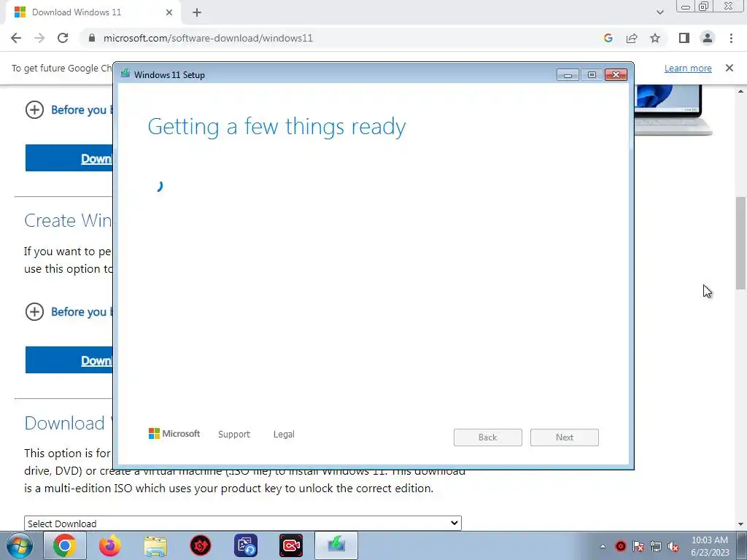Viewport: 747px width, 560px height.
Task: Click the scrollbar's up arrow
Action: coord(741,90)
